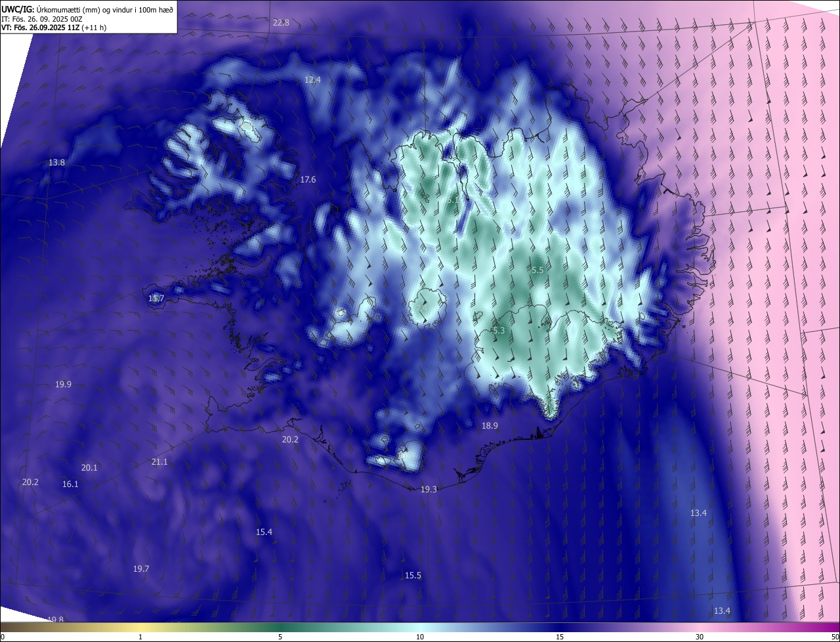
Task: Click the 5.5 value over the highlands
Action: [x=537, y=270]
